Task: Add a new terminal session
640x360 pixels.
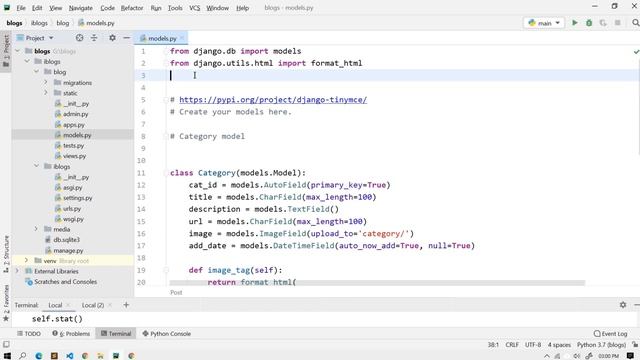Action: coord(126,305)
